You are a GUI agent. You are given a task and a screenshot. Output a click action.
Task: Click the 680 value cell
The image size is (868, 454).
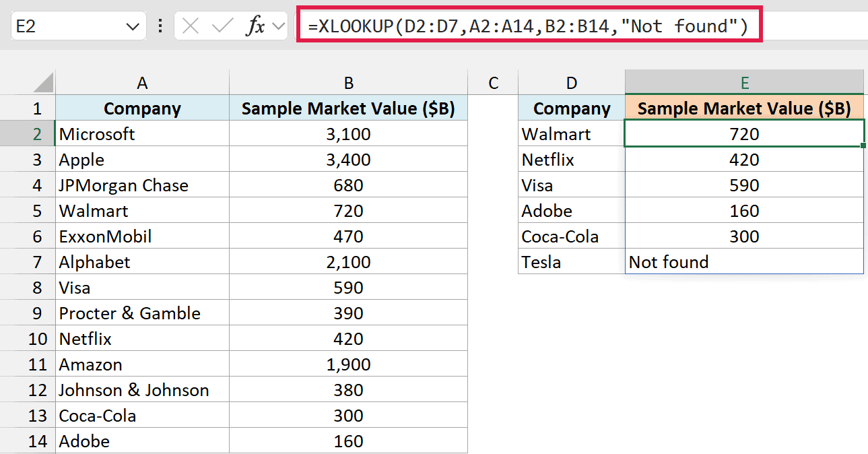348,185
